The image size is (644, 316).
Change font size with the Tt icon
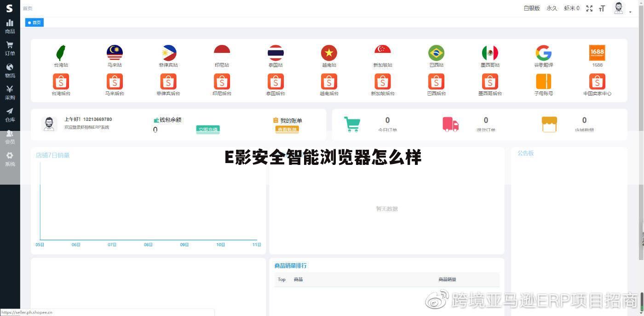(x=602, y=9)
